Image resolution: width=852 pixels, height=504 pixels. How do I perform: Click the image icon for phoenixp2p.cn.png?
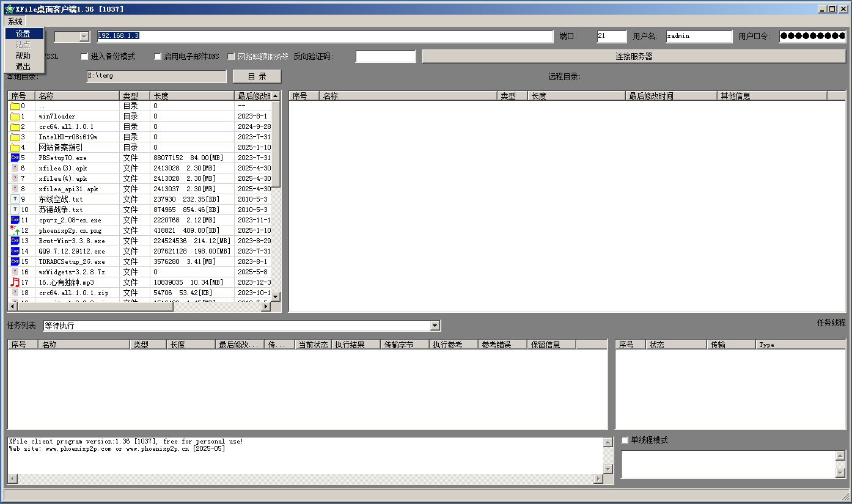15,230
